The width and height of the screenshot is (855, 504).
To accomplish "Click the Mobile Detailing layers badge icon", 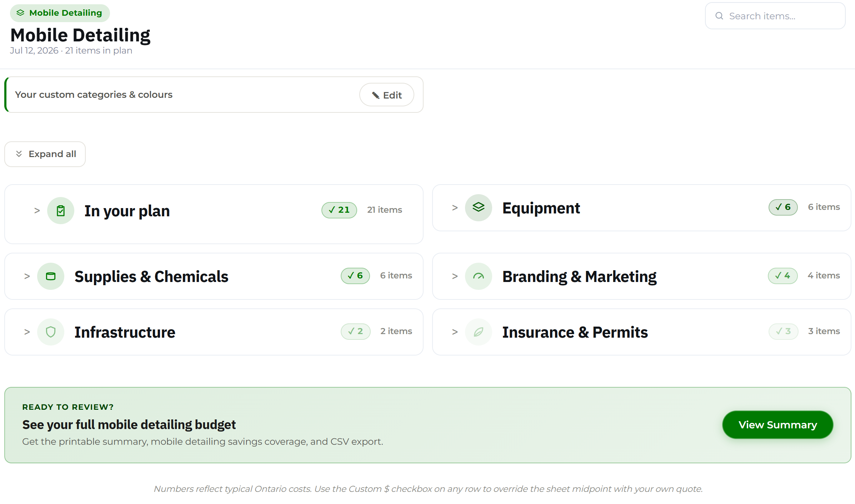I will 20,13.
